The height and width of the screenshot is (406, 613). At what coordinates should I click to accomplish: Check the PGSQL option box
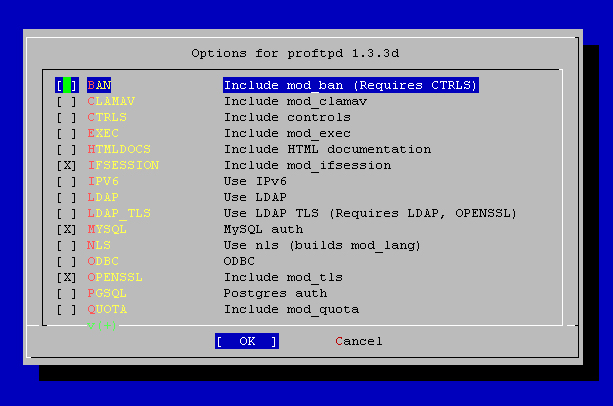click(x=67, y=294)
